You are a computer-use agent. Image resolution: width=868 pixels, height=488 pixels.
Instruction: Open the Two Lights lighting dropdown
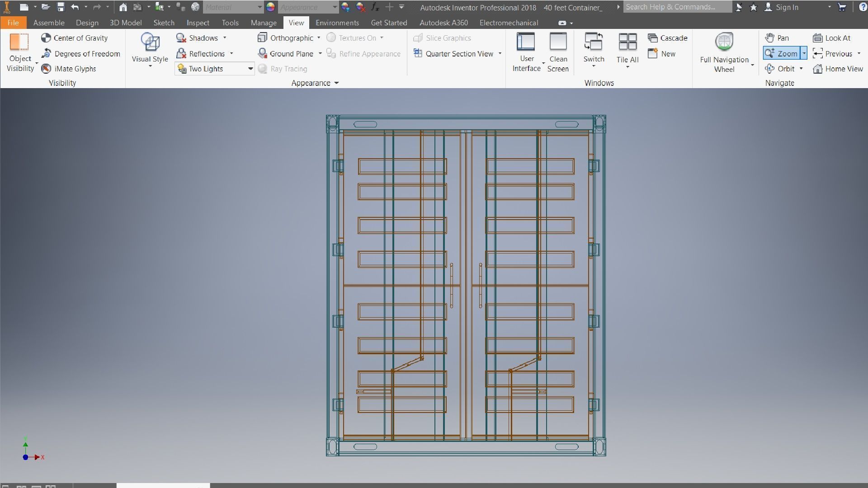click(250, 69)
